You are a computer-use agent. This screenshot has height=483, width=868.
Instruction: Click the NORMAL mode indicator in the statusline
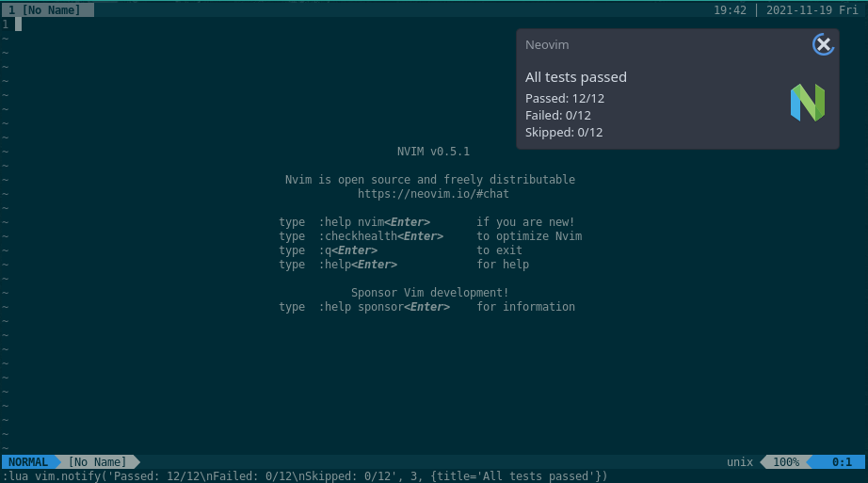point(27,462)
